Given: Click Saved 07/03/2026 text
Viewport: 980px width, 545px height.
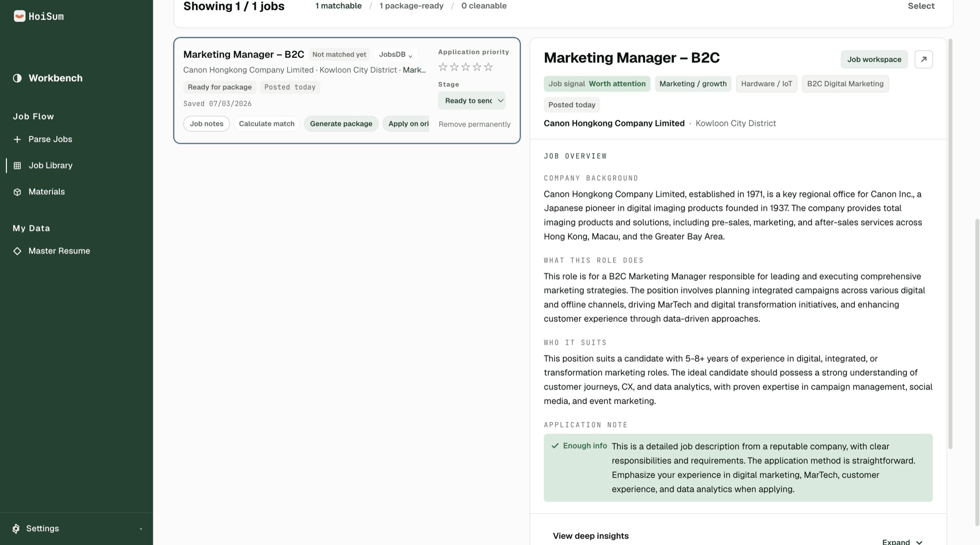Looking at the screenshot, I should pyautogui.click(x=217, y=104).
